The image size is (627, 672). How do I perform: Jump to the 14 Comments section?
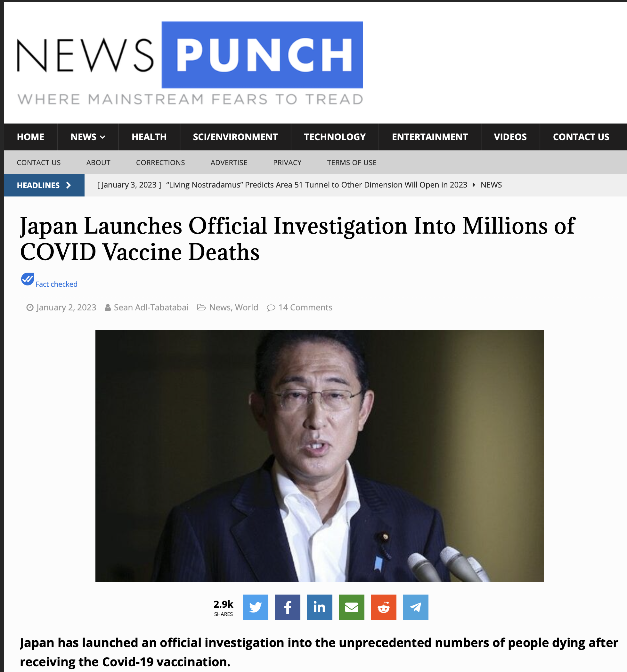(x=305, y=307)
